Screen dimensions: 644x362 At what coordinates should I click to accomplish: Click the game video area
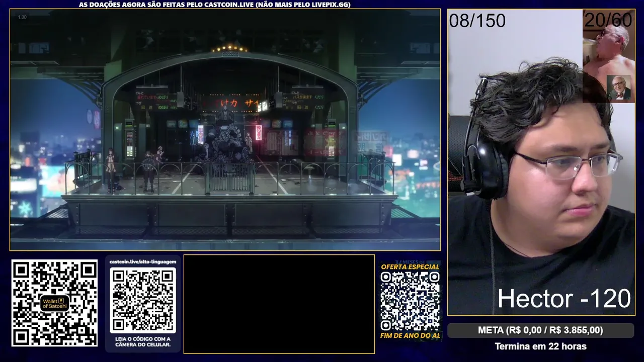tap(225, 130)
